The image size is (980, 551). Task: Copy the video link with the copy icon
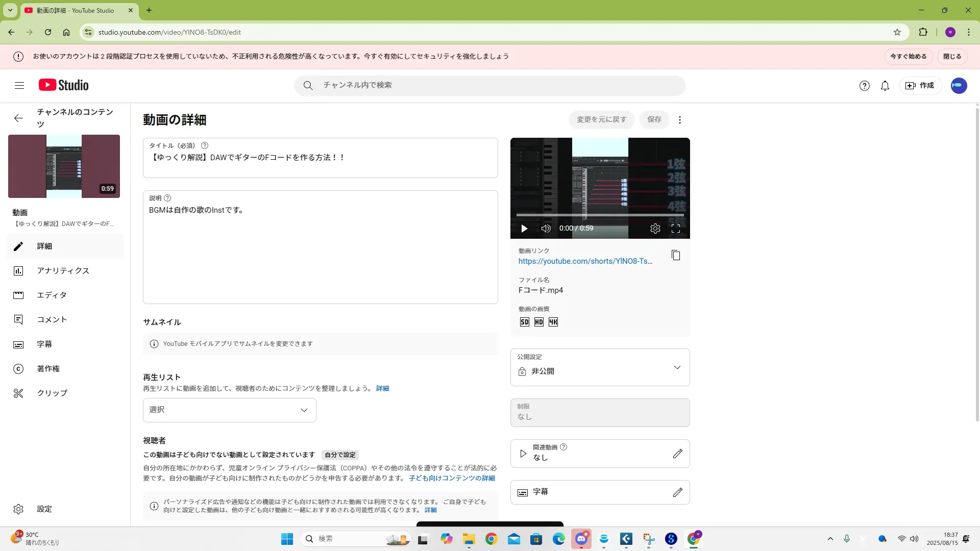[x=676, y=255]
